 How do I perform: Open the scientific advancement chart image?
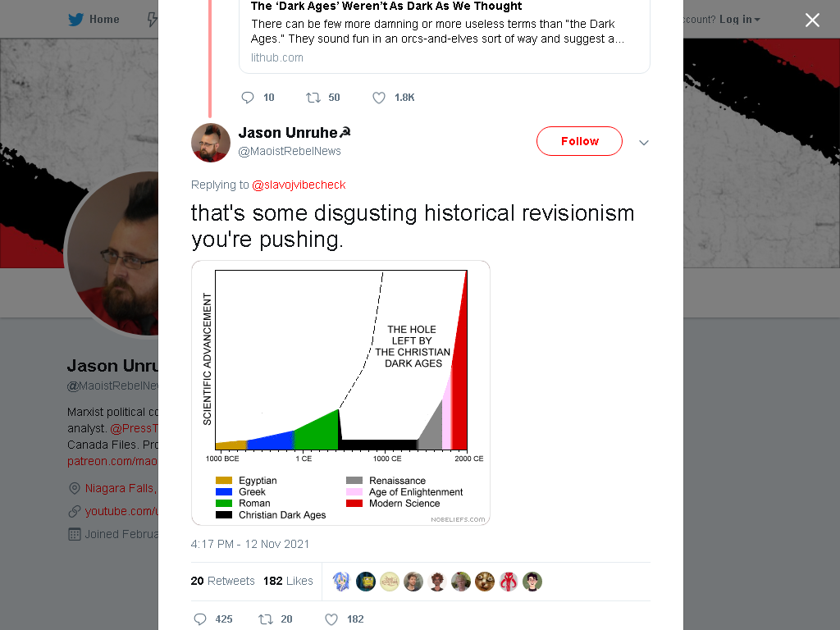340,393
